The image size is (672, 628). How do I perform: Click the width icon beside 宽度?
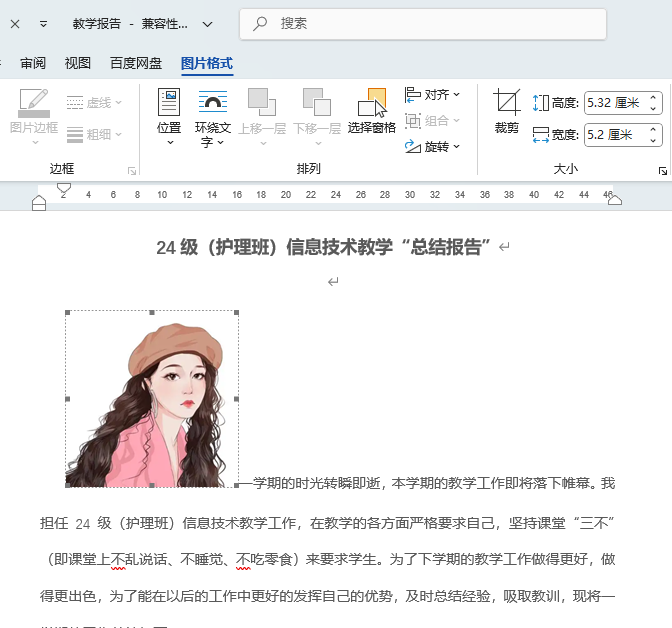pyautogui.click(x=540, y=135)
